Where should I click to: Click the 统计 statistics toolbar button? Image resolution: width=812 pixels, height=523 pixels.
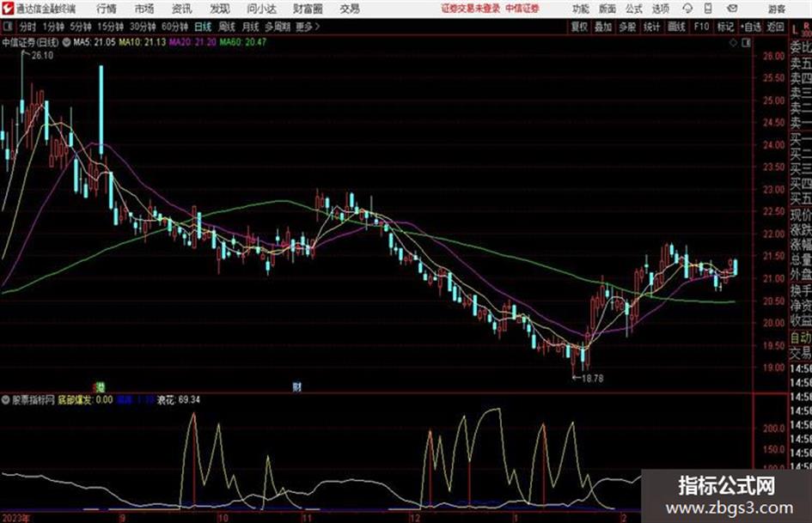click(x=652, y=27)
